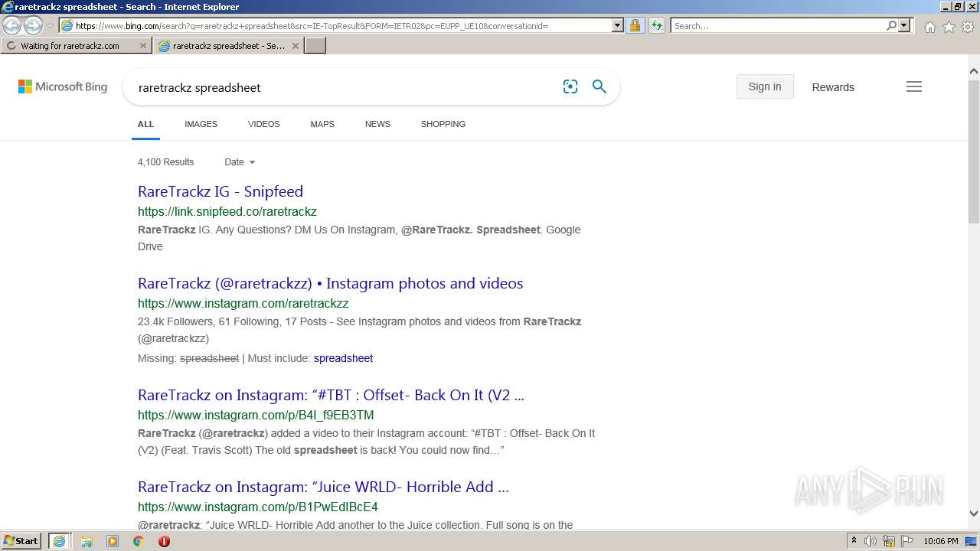Click the IE forward arrow button
Viewport: 980px width, 551px height.
coord(33,26)
